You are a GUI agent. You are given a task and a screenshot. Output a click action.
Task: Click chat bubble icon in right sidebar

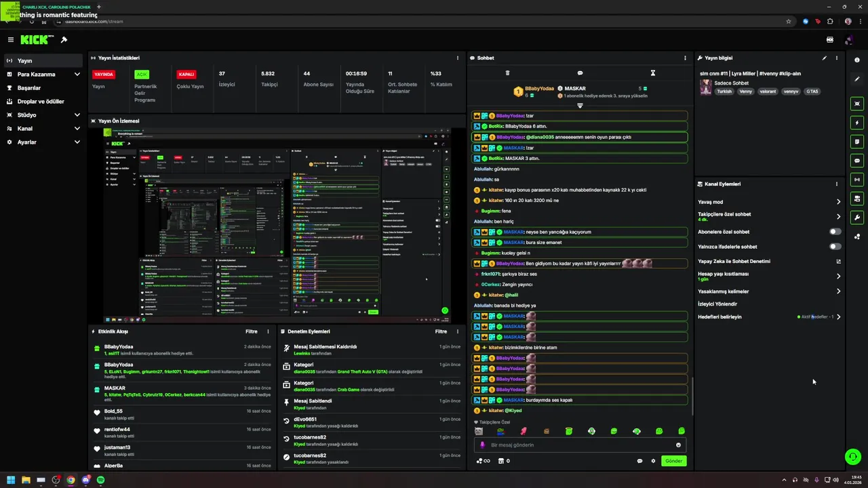tap(857, 161)
